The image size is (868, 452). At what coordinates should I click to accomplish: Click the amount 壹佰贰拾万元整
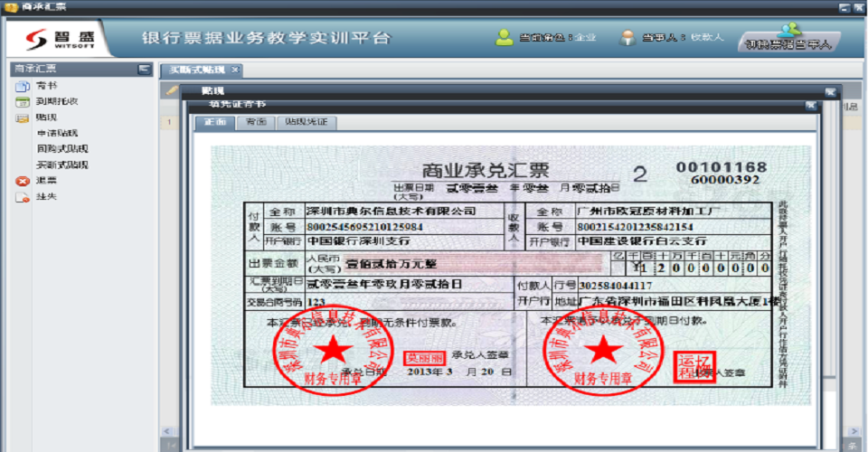point(392,265)
